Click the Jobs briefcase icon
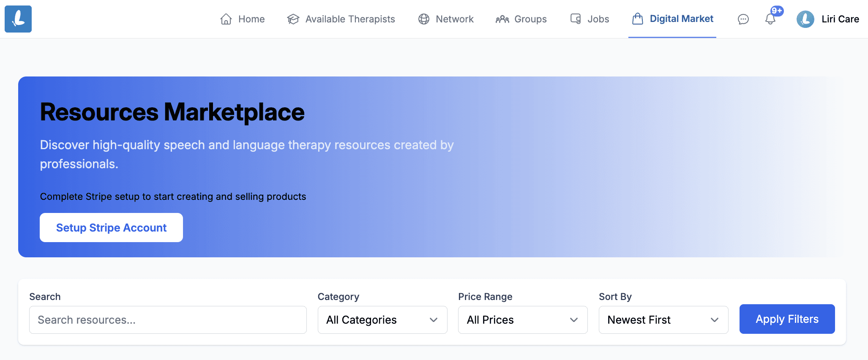 tap(576, 19)
